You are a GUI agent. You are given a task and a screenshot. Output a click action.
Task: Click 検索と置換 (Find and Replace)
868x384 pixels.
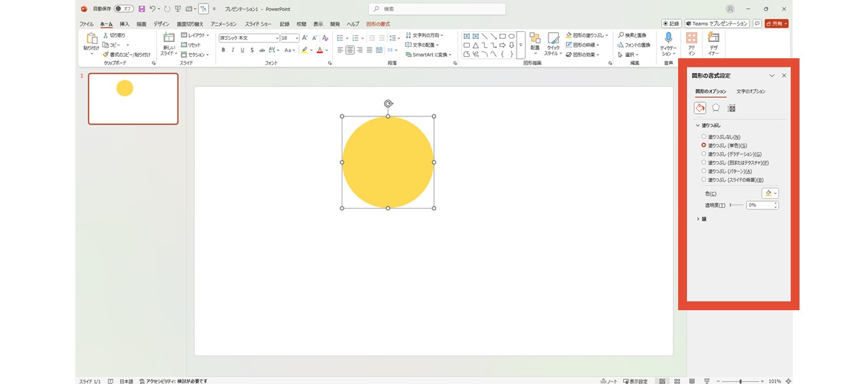click(x=632, y=35)
